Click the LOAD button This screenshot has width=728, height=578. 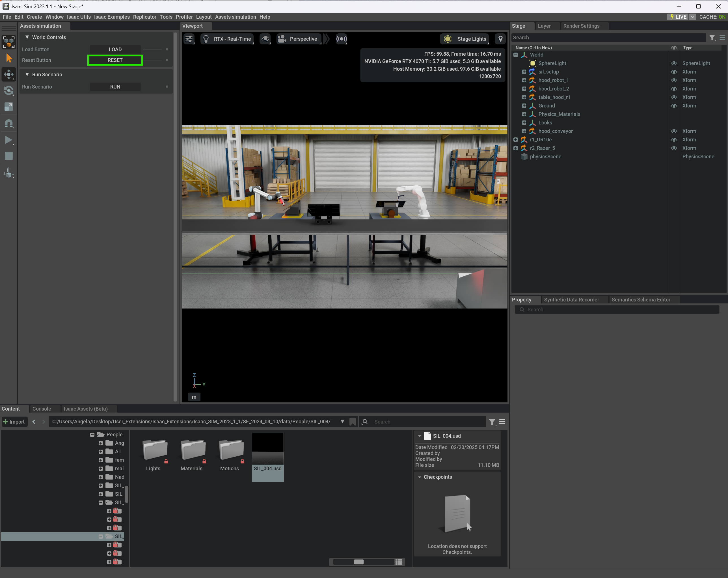pos(115,49)
